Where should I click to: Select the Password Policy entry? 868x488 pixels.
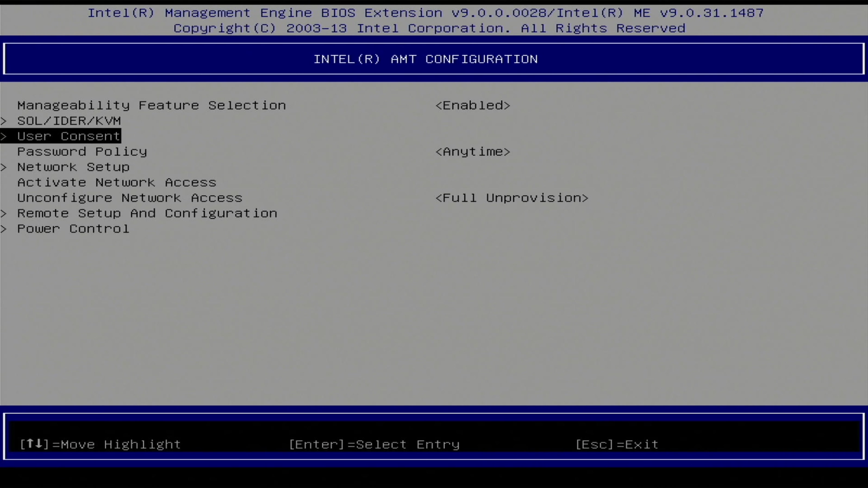(x=82, y=152)
